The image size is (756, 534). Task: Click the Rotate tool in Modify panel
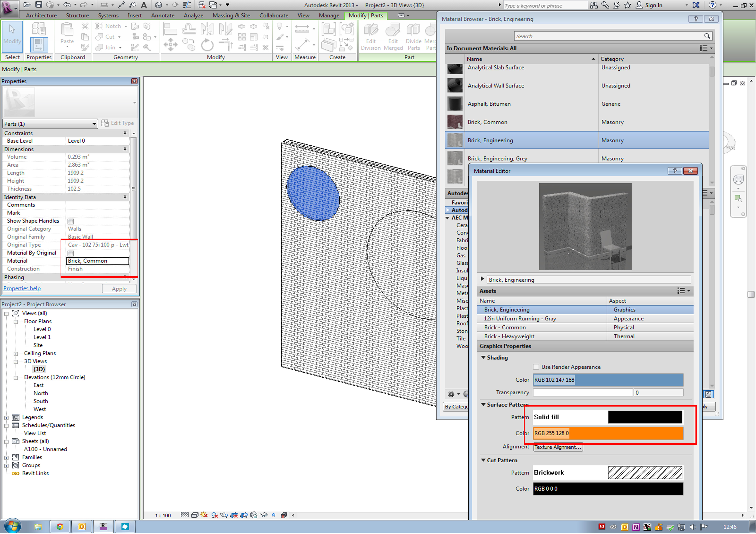207,45
